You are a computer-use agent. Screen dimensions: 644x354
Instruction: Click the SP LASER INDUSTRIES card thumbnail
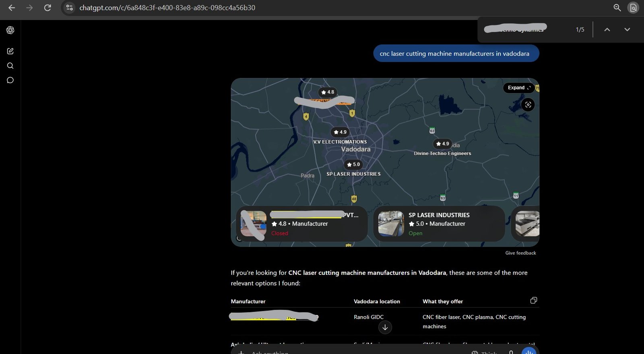tap(391, 224)
